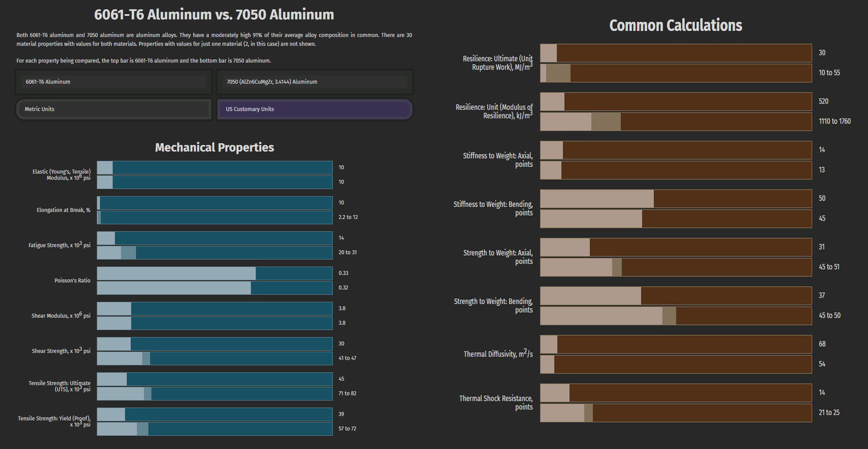
Task: Click the Fatigue Strength label
Action: click(60, 245)
